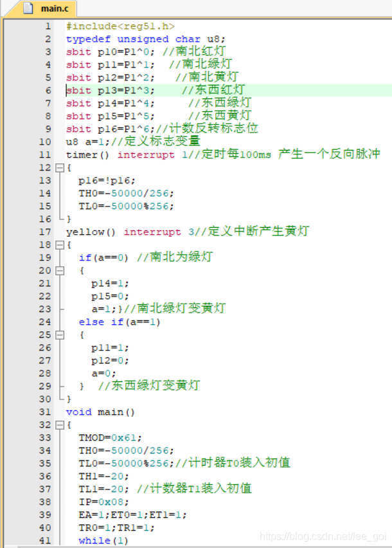Click 'sbit p10=P1^0;' declaration
Image resolution: width=392 pixels, height=548 pixels.
pos(110,52)
